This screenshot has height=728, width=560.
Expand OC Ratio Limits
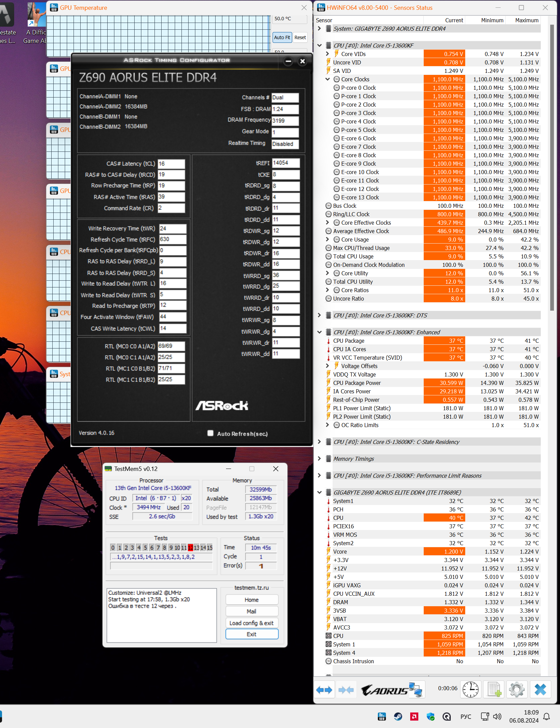click(327, 425)
